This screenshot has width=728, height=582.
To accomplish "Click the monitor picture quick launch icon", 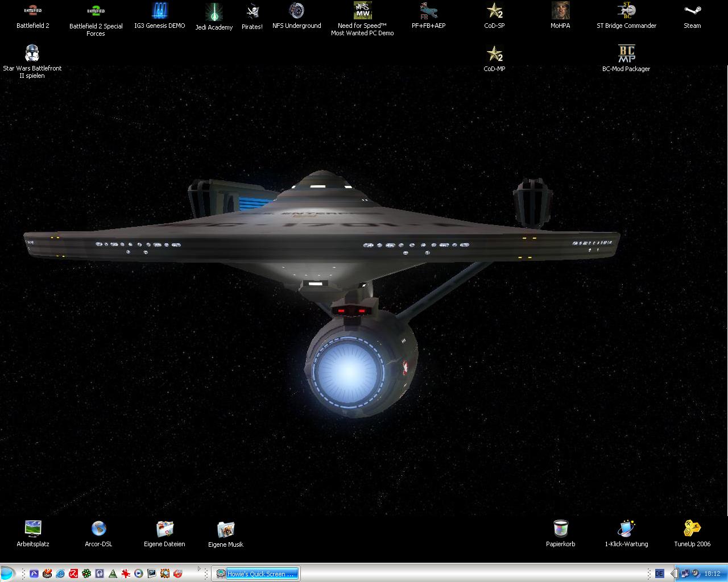I will coord(152,573).
